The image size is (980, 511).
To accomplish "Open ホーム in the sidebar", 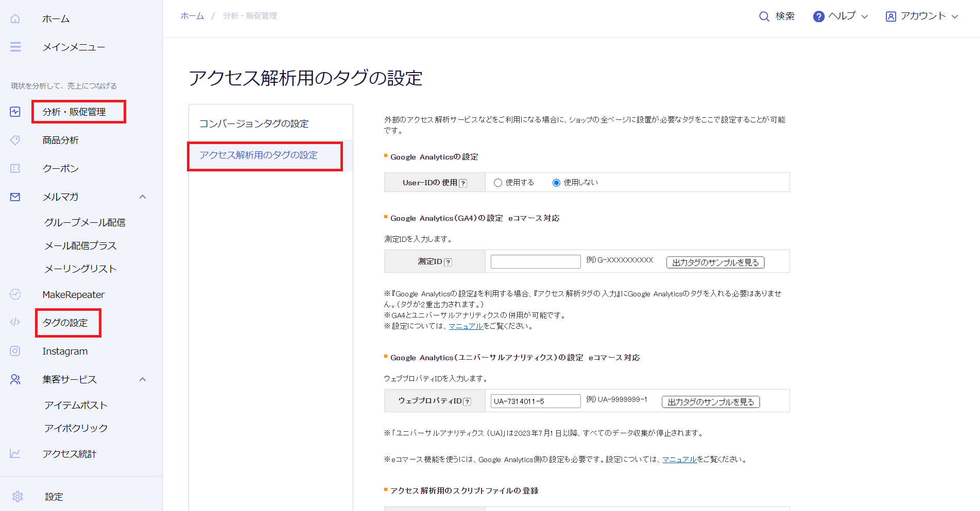I will tap(56, 19).
